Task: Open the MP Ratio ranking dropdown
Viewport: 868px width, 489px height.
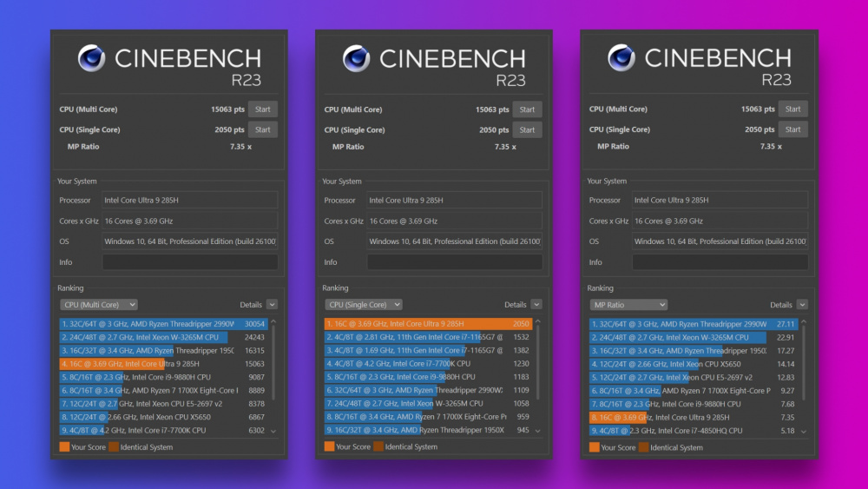Action: click(x=628, y=305)
